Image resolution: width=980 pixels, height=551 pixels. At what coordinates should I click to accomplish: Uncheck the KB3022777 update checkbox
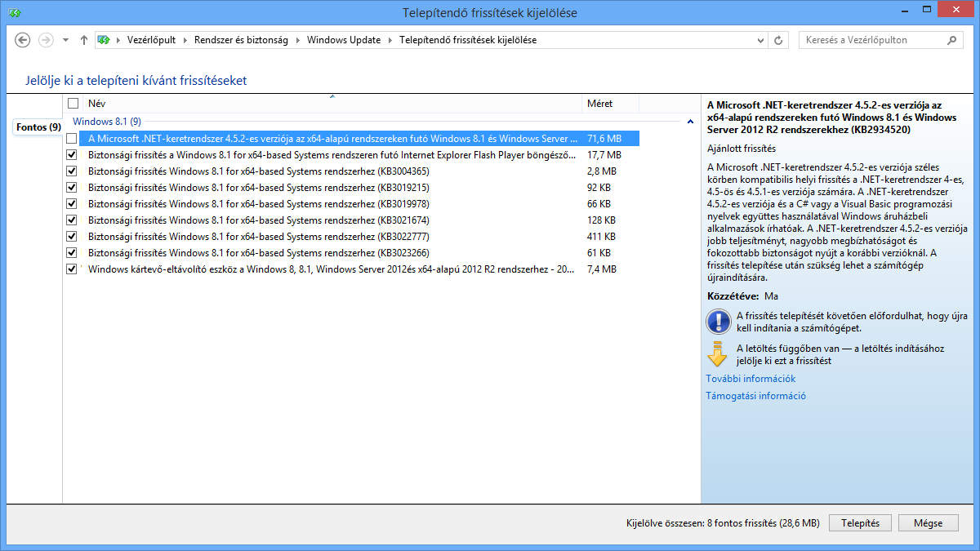(x=72, y=237)
